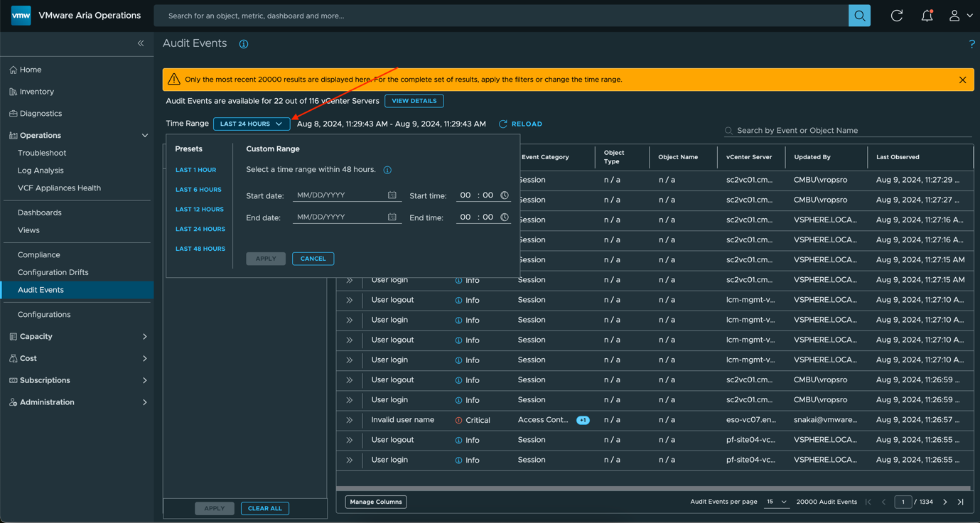Go to Log Analysis page
The image size is (980, 523).
point(41,171)
